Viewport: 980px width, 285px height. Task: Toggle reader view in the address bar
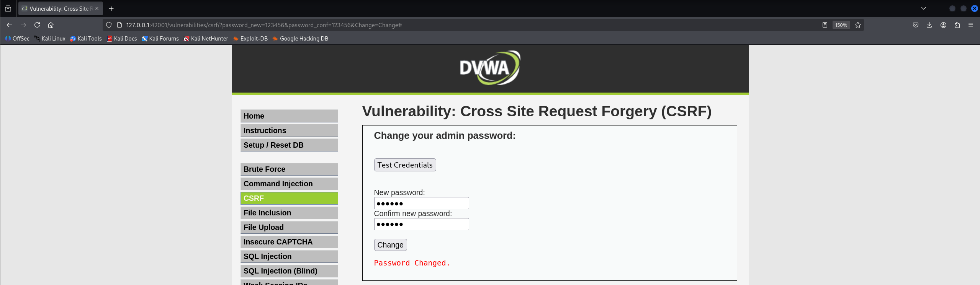tap(825, 25)
